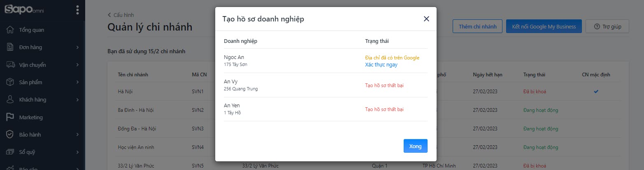Click An Vy's Tạo hồ sơ thất bại status
This screenshot has width=644, height=170.
tap(384, 85)
